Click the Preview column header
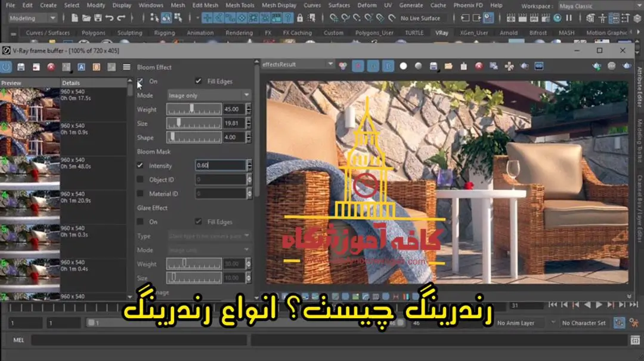Viewport: 644px width, 361px height. click(x=30, y=83)
